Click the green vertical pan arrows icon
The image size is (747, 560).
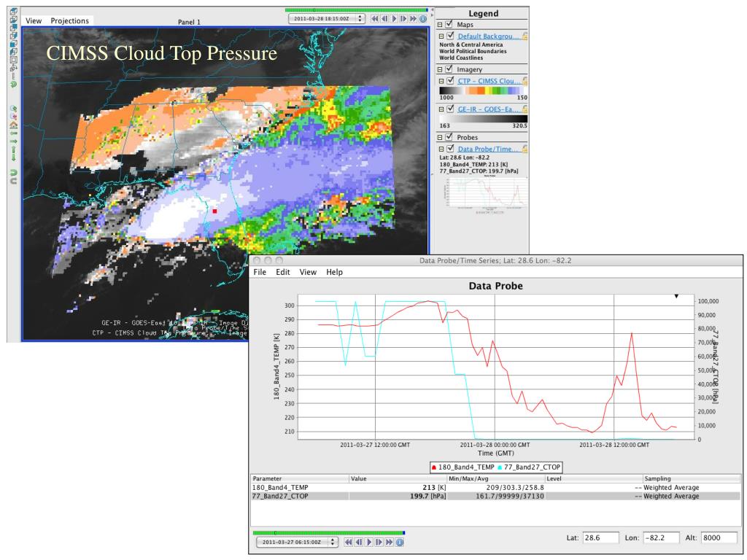tap(14, 152)
